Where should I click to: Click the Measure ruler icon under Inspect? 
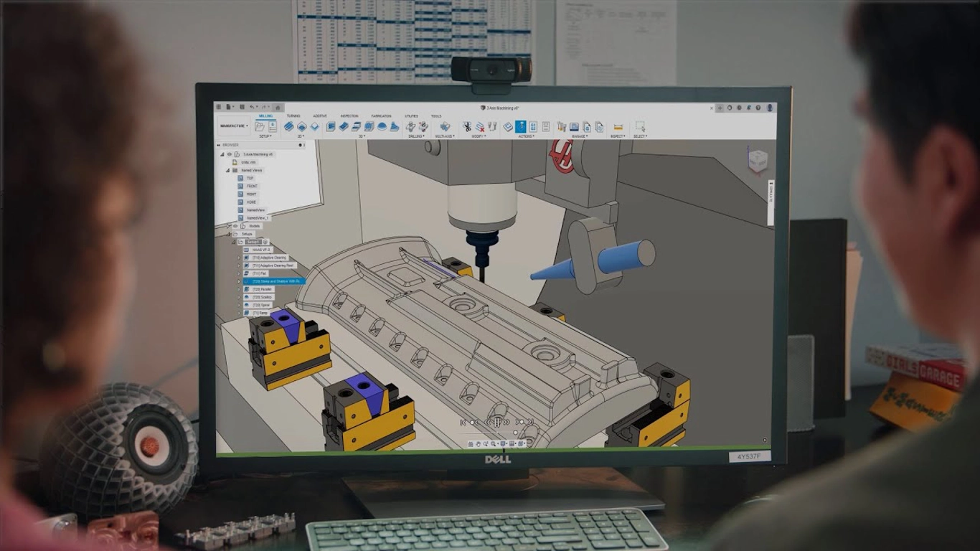pos(618,127)
